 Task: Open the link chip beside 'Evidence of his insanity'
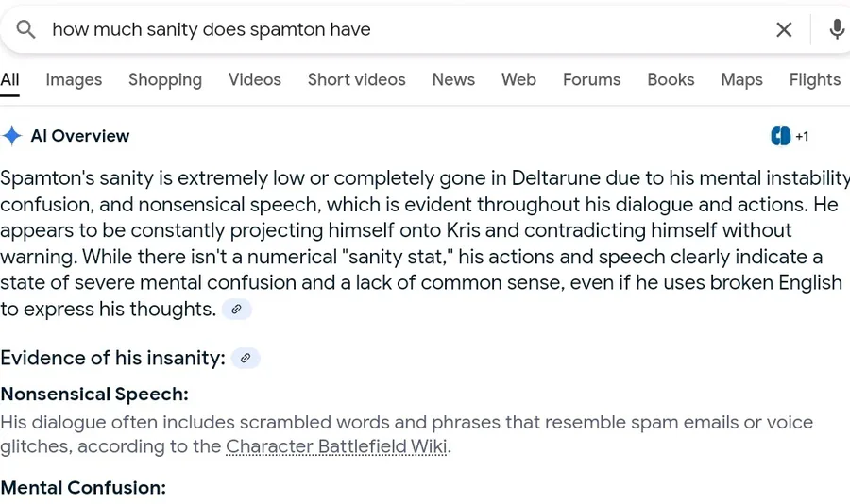point(246,359)
